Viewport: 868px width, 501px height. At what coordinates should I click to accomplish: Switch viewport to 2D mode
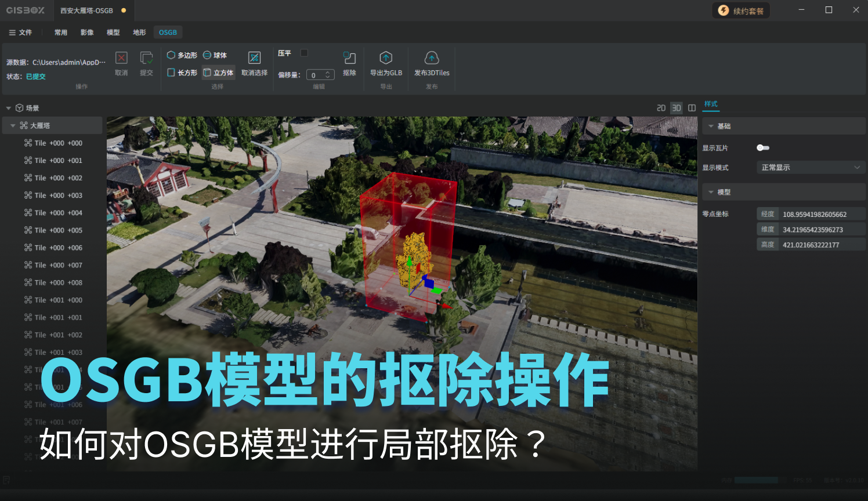661,108
